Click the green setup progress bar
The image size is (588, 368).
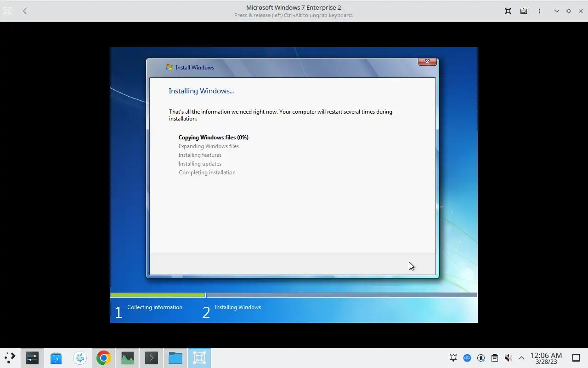point(158,295)
